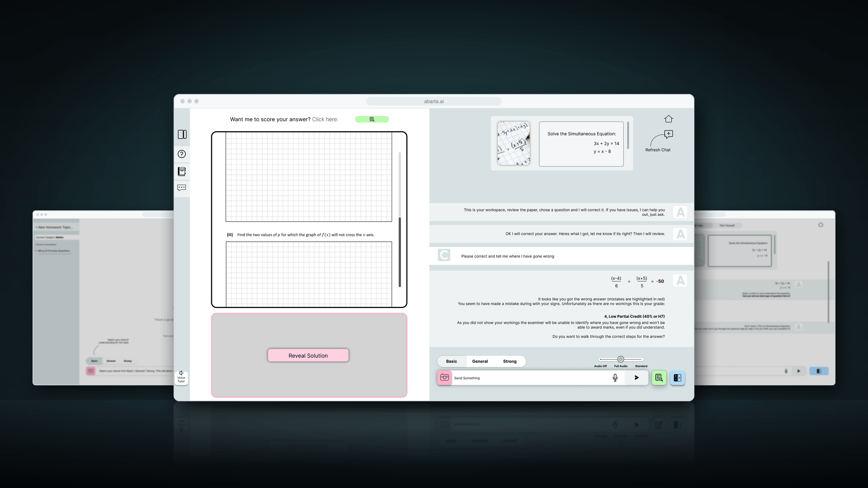Click 'New Homework Topic' in left background window

pyautogui.click(x=54, y=227)
